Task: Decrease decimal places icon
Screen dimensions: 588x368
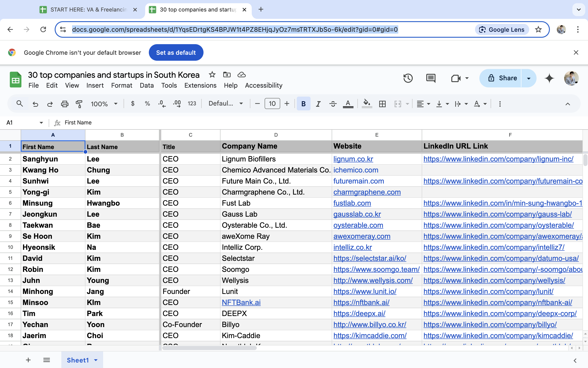Action: pyautogui.click(x=162, y=104)
